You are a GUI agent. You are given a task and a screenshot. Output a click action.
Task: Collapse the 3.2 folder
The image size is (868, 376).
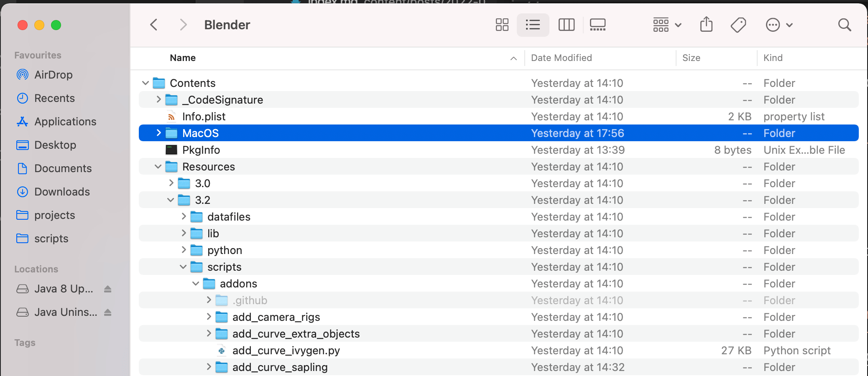click(x=171, y=200)
